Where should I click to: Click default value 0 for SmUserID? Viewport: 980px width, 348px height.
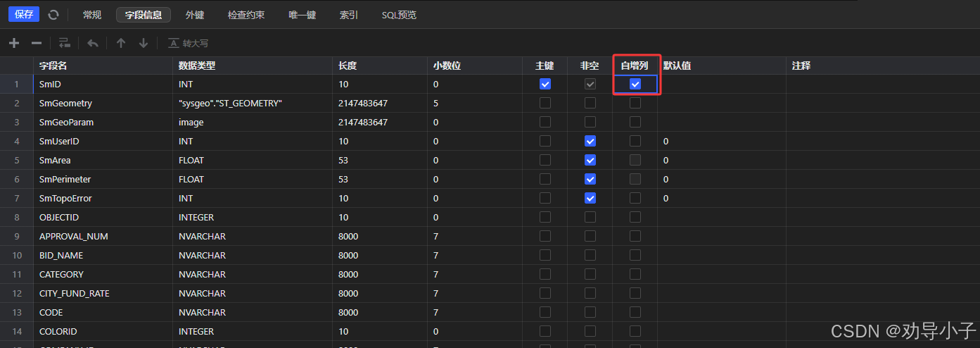click(x=722, y=141)
